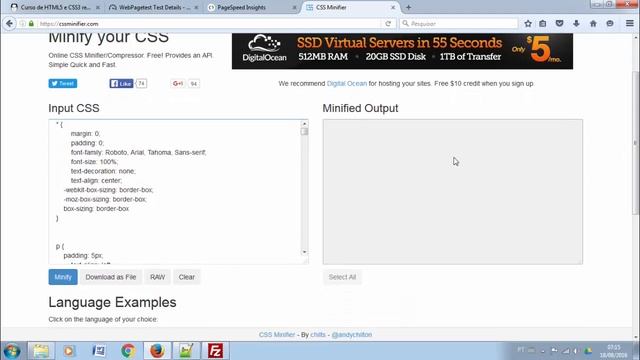Click the volume icon in the system tray
Image resolution: width=640 pixels, height=360 pixels.
(576, 351)
